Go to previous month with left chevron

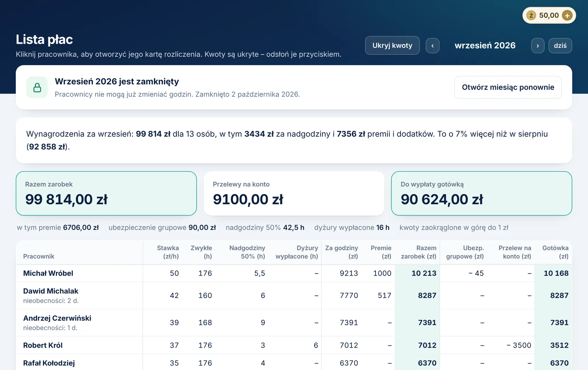433,46
